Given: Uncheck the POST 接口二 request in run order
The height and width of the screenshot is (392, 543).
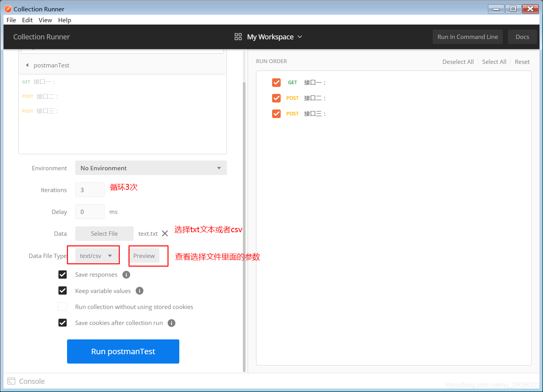Looking at the screenshot, I should pos(276,98).
